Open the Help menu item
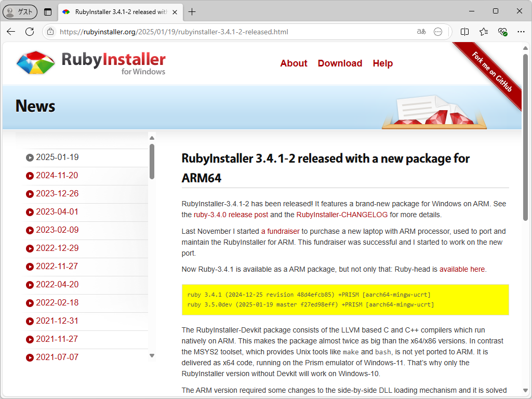Image resolution: width=532 pixels, height=399 pixels. (383, 63)
